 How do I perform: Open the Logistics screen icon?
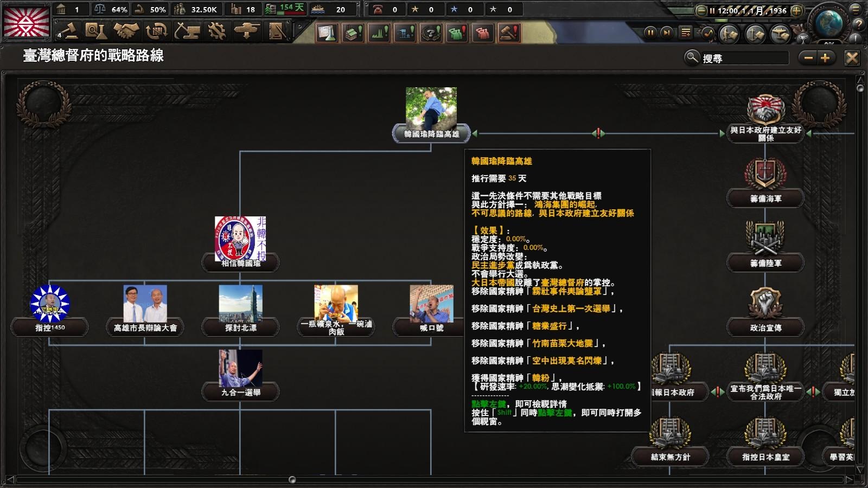[x=277, y=31]
